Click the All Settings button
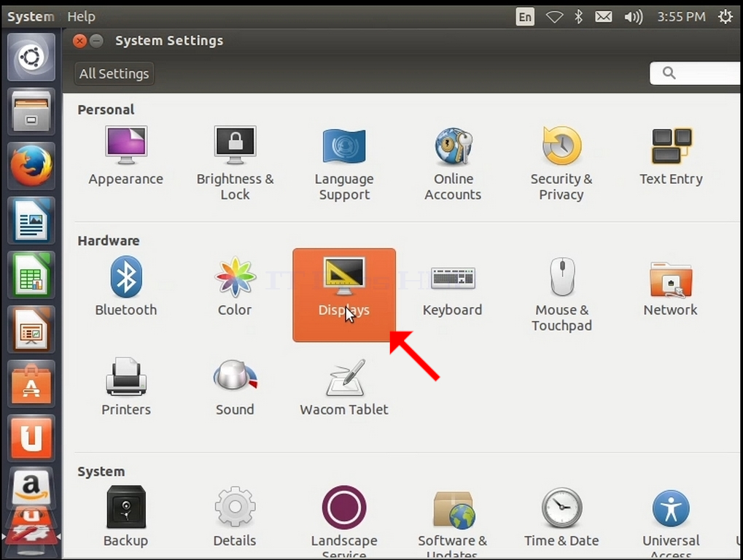Viewport: 743px width, 560px height. (114, 74)
